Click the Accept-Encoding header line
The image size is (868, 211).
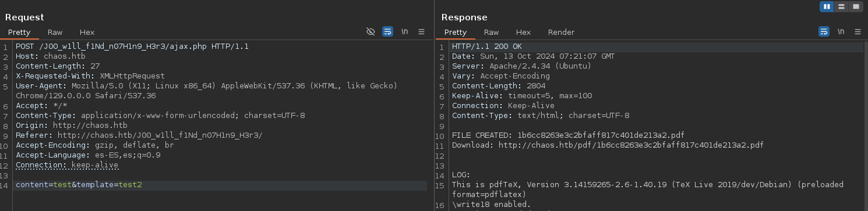point(95,145)
